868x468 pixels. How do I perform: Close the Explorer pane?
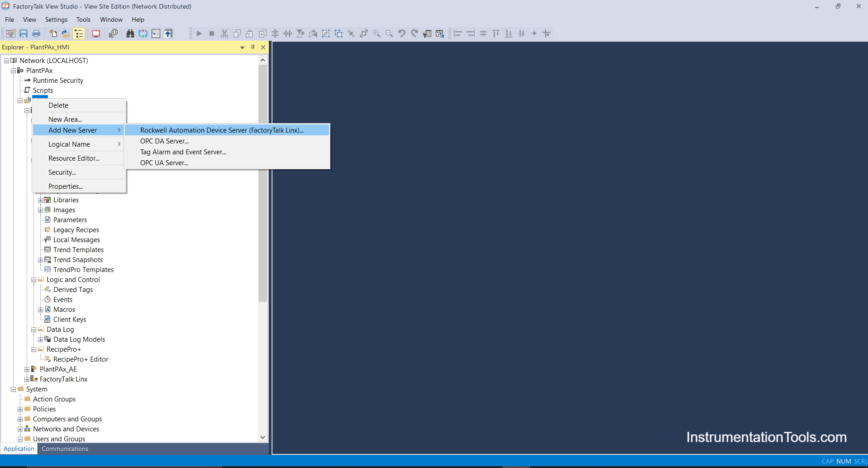pyautogui.click(x=263, y=47)
